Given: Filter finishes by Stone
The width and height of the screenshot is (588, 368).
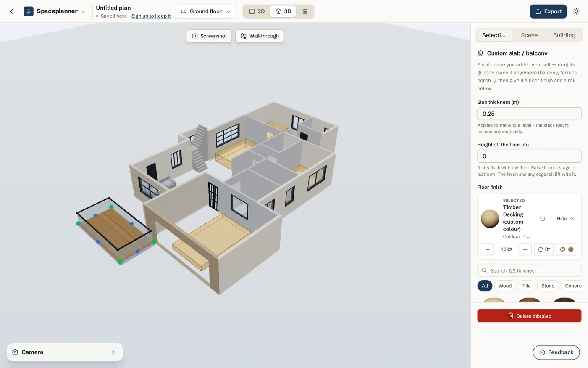Looking at the screenshot, I should click(548, 286).
